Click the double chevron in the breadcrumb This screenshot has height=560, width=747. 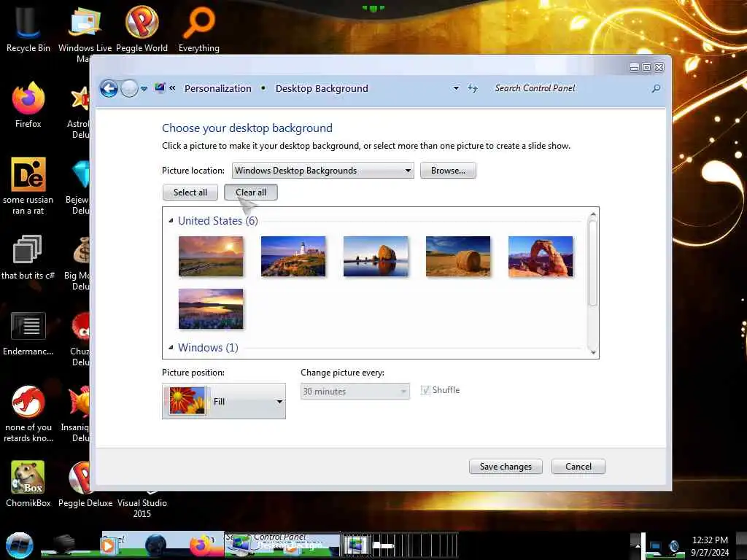[172, 88]
